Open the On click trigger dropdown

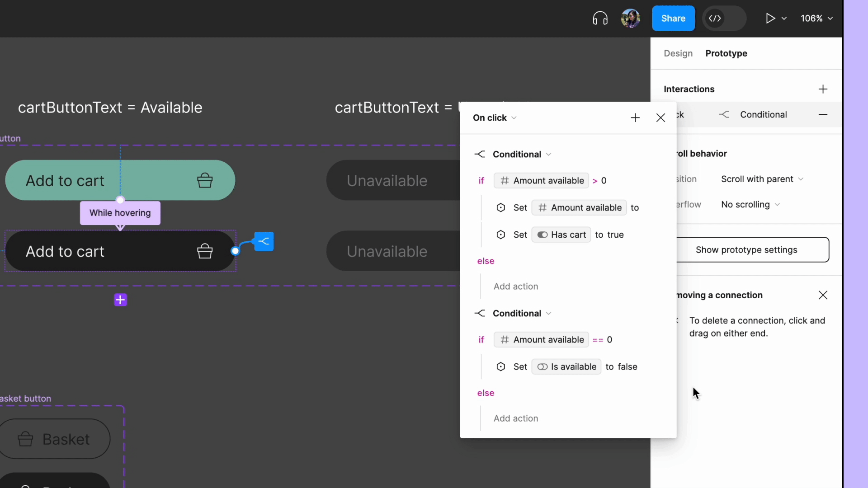495,118
